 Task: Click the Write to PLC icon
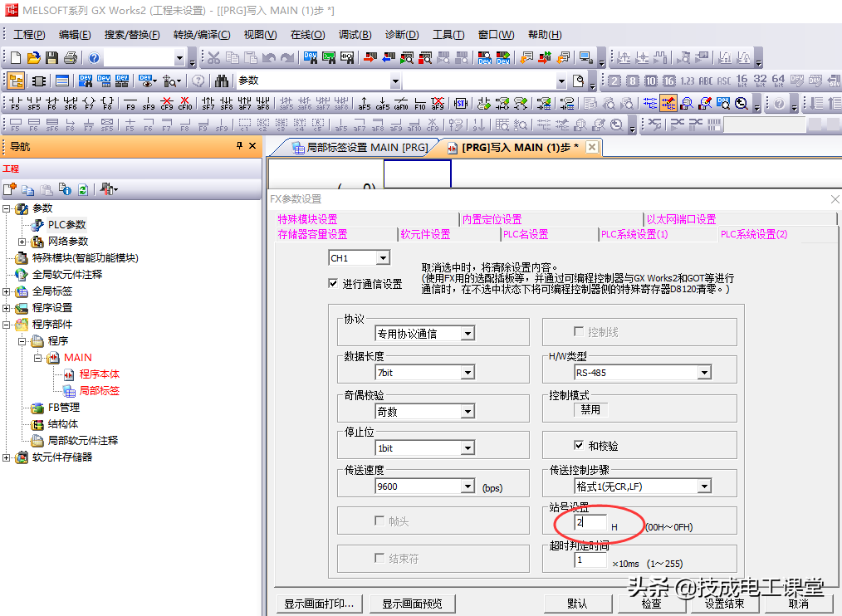367,57
